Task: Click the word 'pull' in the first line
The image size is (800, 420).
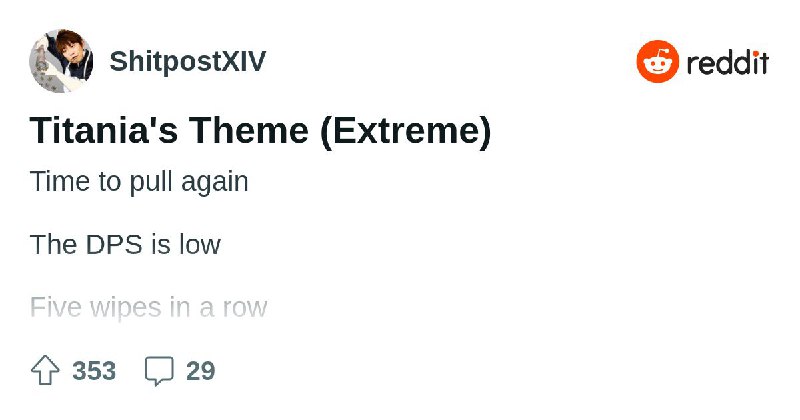Action: point(148,183)
